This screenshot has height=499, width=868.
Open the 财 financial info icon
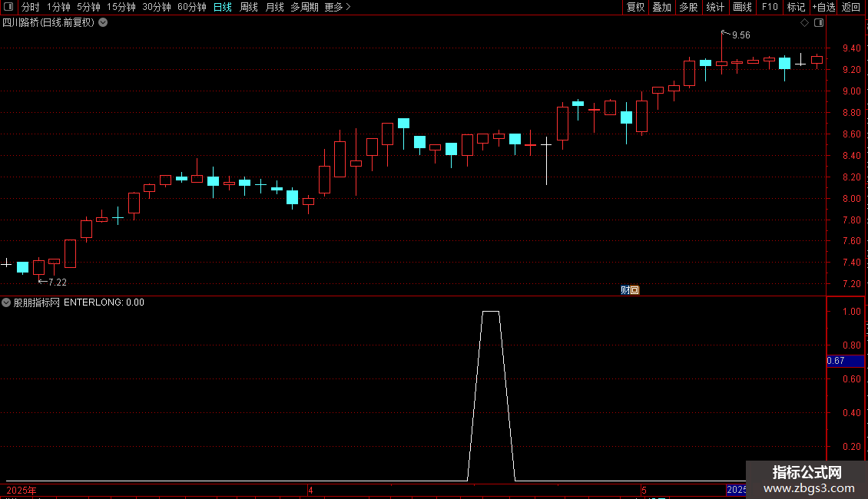coord(625,290)
